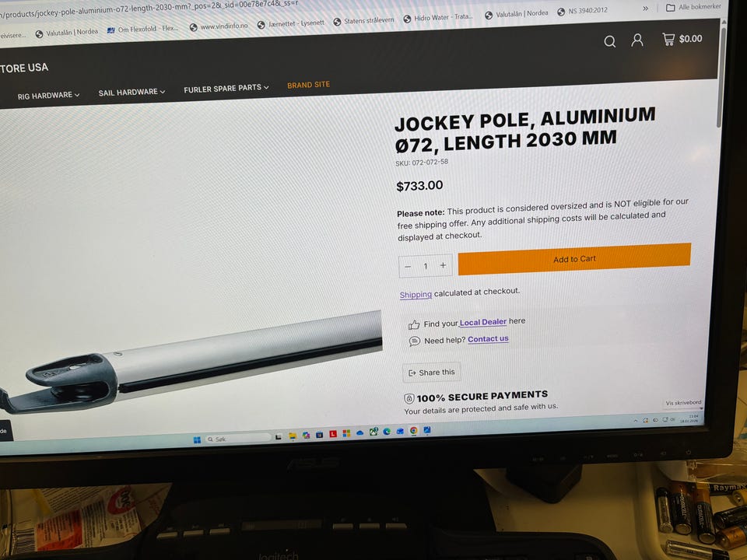Expand the Sail Hardware menu
747x560 pixels.
point(132,92)
